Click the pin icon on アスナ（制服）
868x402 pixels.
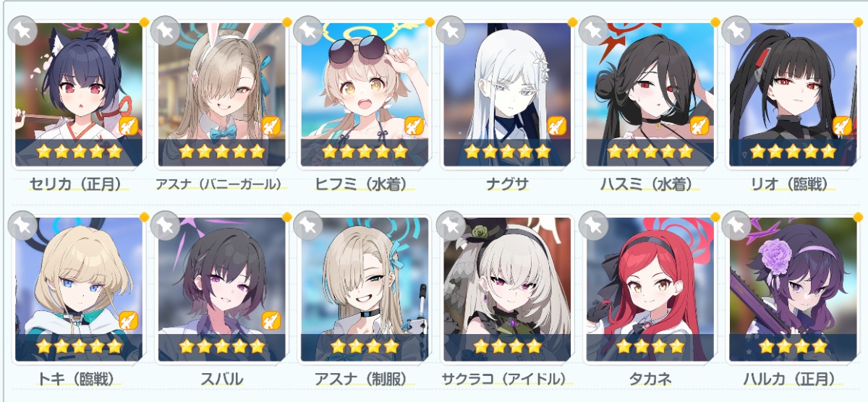click(x=309, y=225)
